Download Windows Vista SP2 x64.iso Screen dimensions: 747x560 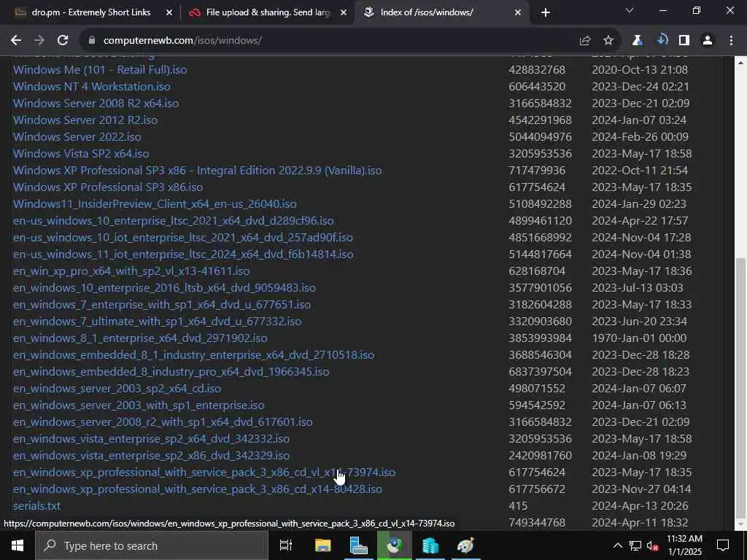81,154
